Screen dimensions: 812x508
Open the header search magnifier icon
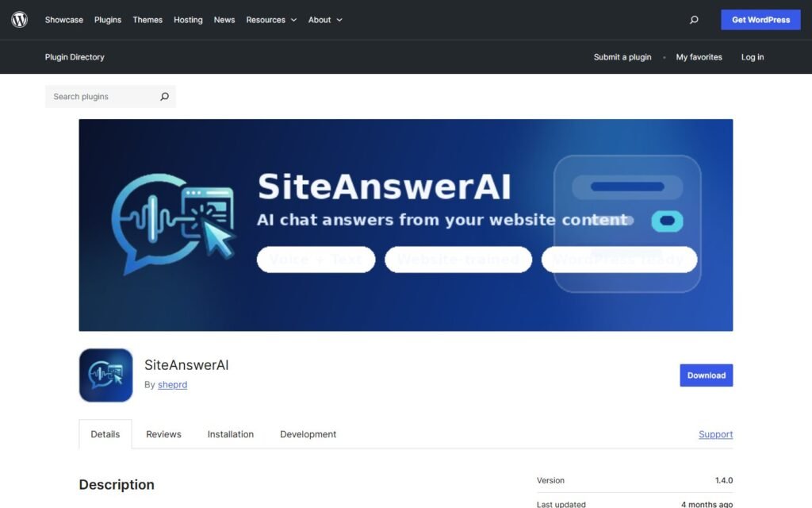694,20
